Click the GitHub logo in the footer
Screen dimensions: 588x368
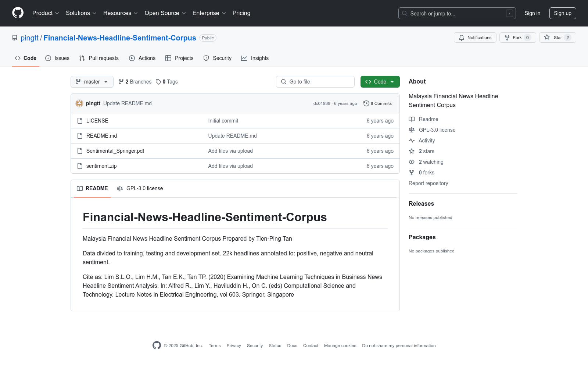(x=157, y=346)
